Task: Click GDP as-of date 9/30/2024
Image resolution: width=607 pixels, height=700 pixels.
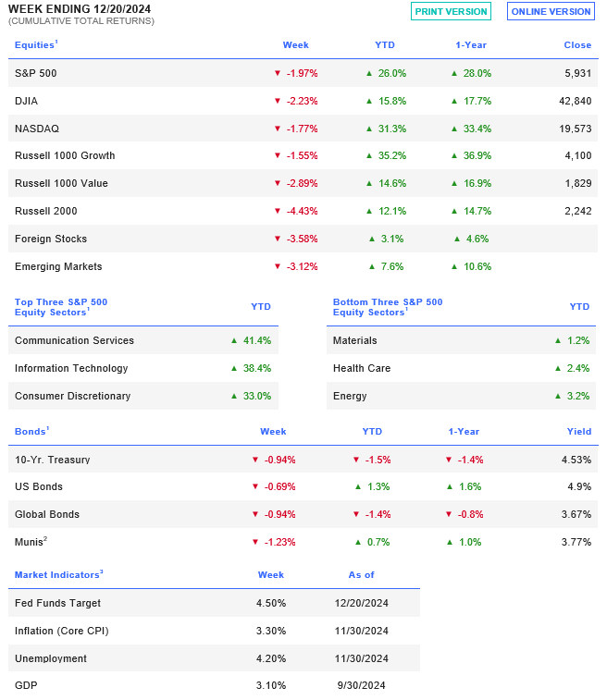Action: point(362,685)
